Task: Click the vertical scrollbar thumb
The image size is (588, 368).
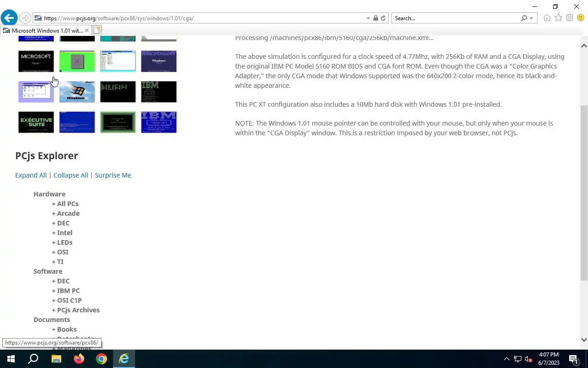Action: (584, 192)
